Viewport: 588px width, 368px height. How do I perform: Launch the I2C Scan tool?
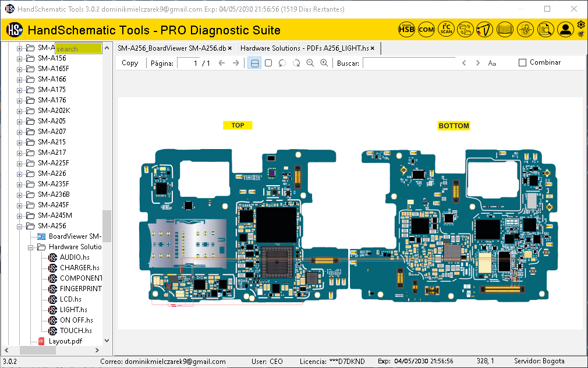[x=447, y=29]
